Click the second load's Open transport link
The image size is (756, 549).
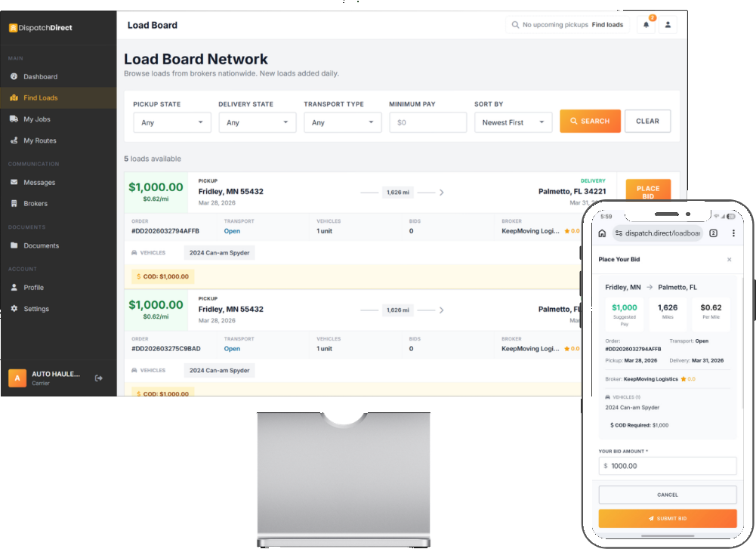click(x=232, y=348)
